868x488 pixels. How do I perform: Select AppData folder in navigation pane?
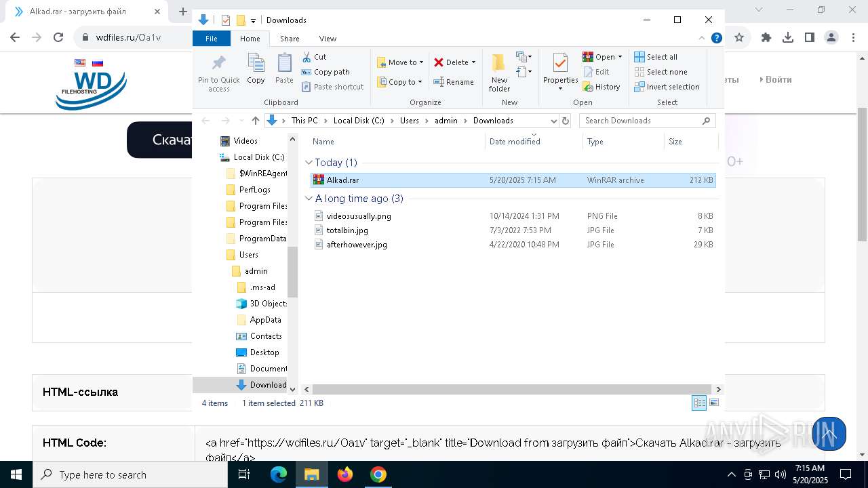pyautogui.click(x=259, y=320)
